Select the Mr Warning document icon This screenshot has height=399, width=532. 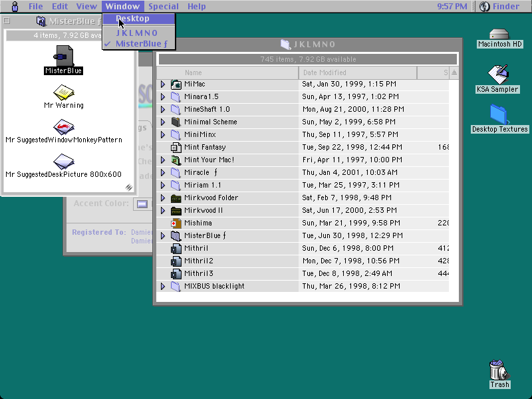pyautogui.click(x=63, y=92)
